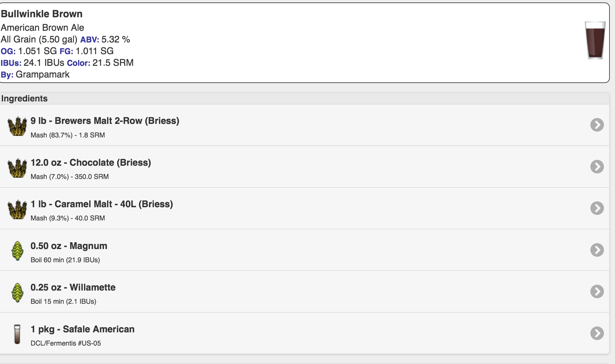The image size is (615, 364).
Task: Expand Brewers Malt 2-Row details with chevron
Action: coord(597,125)
